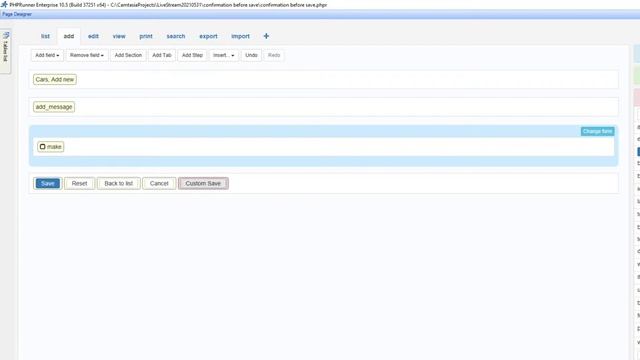Select the Custom Save button

pos(203,183)
